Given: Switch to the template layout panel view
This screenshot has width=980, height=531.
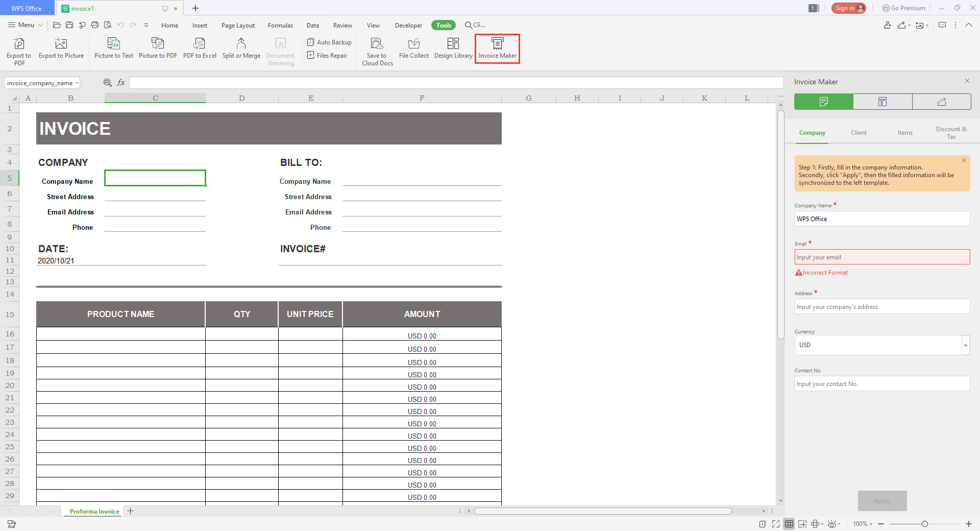Looking at the screenshot, I should coord(883,102).
